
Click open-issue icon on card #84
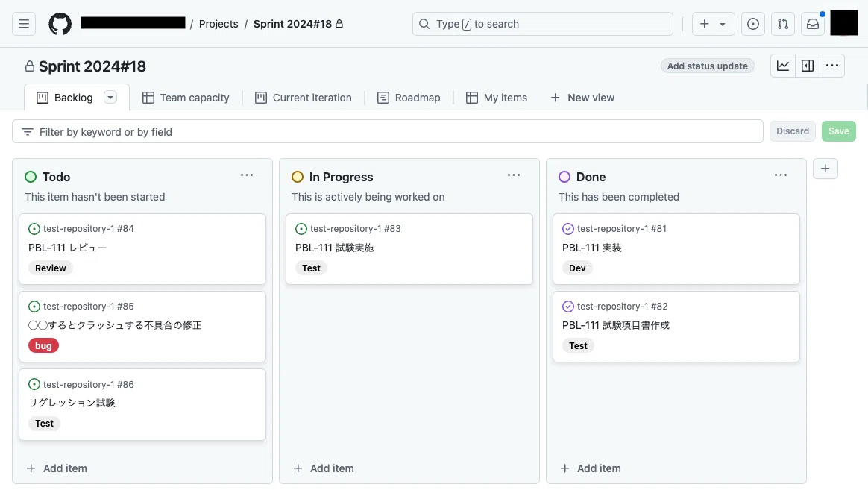point(34,229)
